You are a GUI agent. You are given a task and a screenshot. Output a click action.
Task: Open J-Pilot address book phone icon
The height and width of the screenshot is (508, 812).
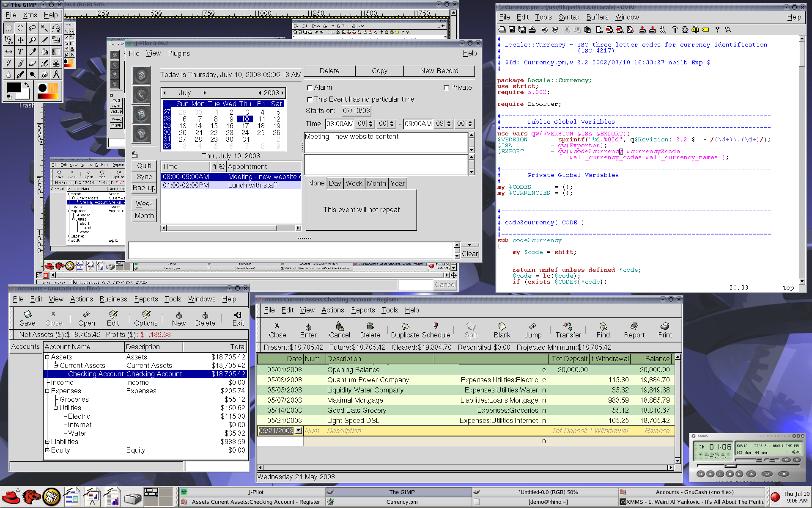[141, 94]
